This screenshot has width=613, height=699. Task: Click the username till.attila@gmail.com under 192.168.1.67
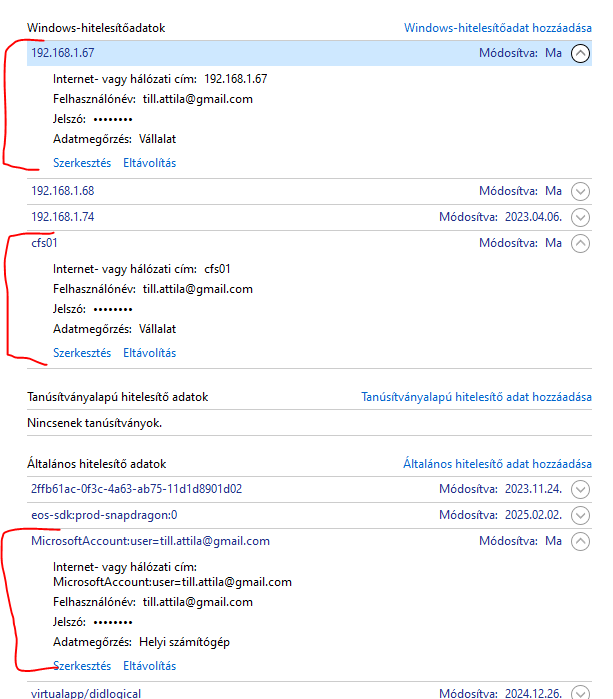[197, 99]
